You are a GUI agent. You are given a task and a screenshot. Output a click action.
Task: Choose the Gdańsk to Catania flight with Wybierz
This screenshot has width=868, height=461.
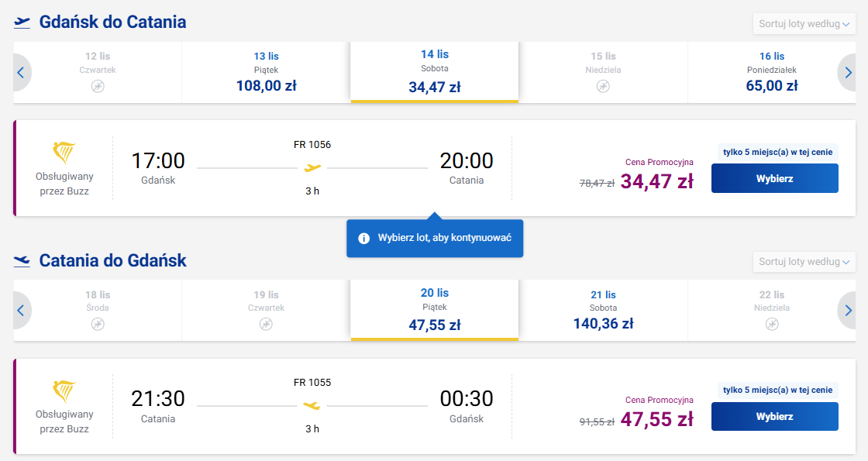[x=774, y=179]
